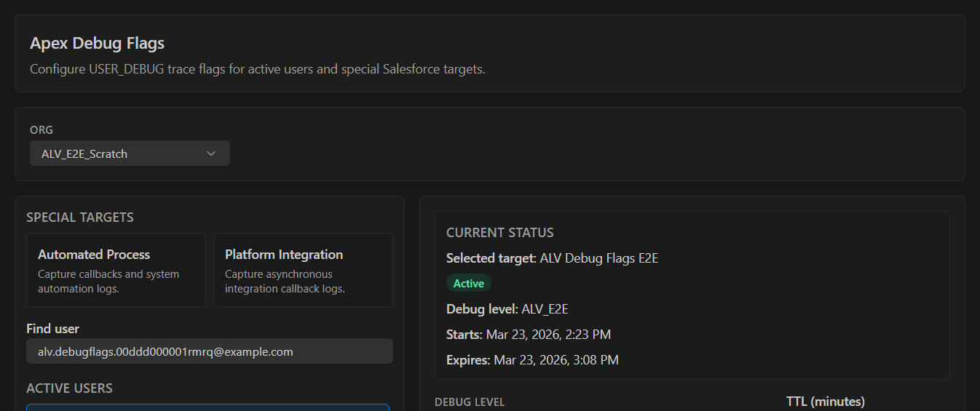Click the chevron arrow in ORG selector
This screenshot has height=411, width=980.
click(x=211, y=153)
